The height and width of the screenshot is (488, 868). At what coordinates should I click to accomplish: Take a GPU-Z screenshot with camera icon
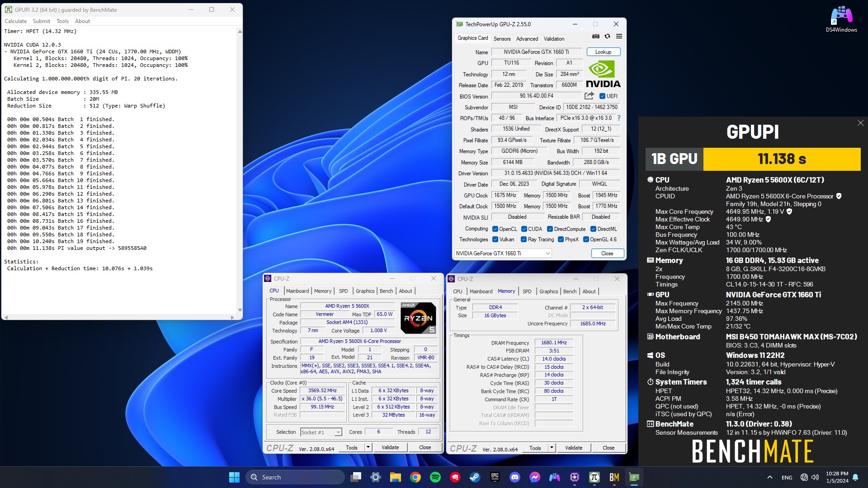pos(596,36)
